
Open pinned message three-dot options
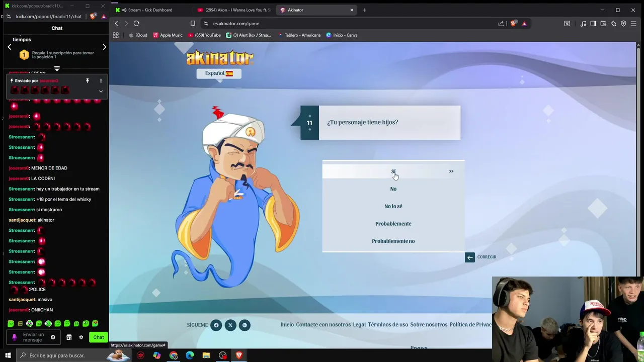click(101, 80)
